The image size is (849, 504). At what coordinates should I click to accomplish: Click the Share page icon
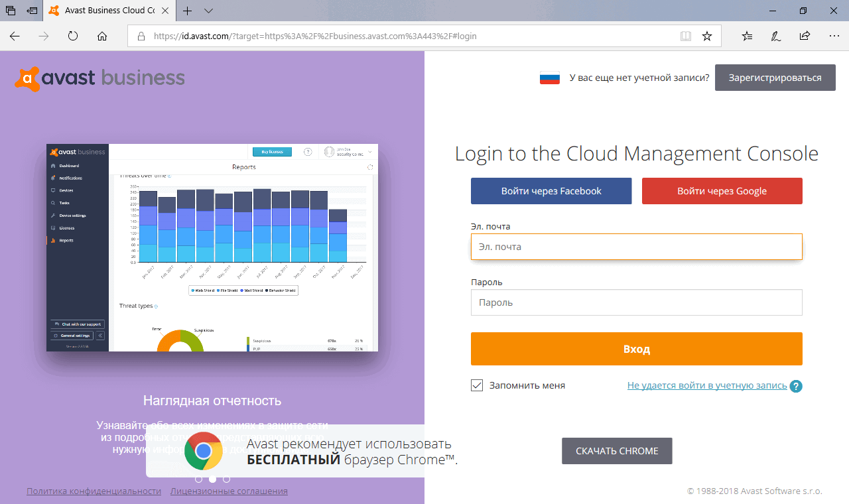(x=805, y=36)
